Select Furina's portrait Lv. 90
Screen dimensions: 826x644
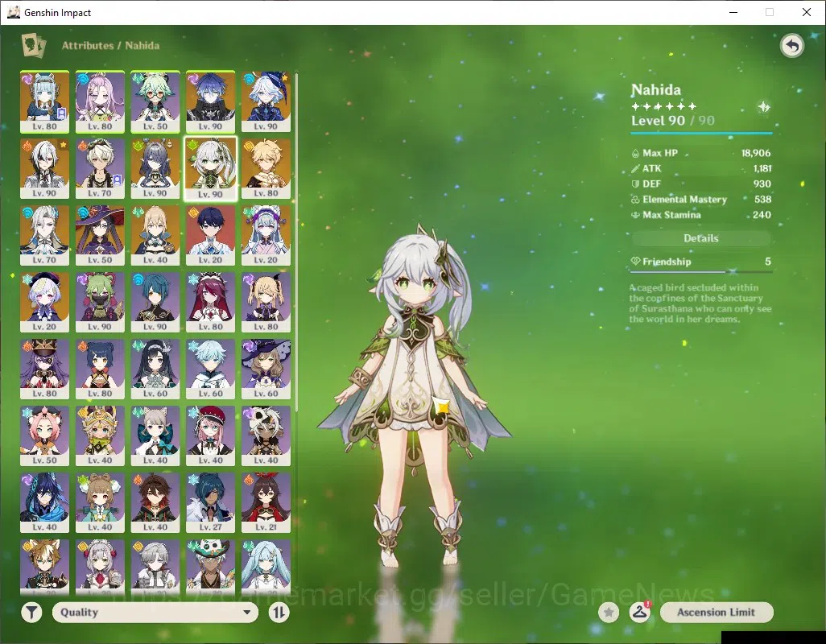point(266,101)
